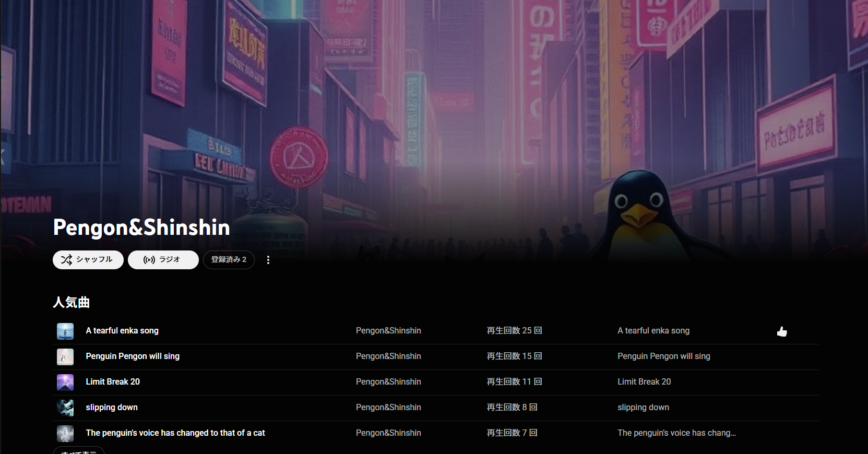The height and width of the screenshot is (454, 868).
Task: Click the slipping down song title
Action: [x=112, y=408]
